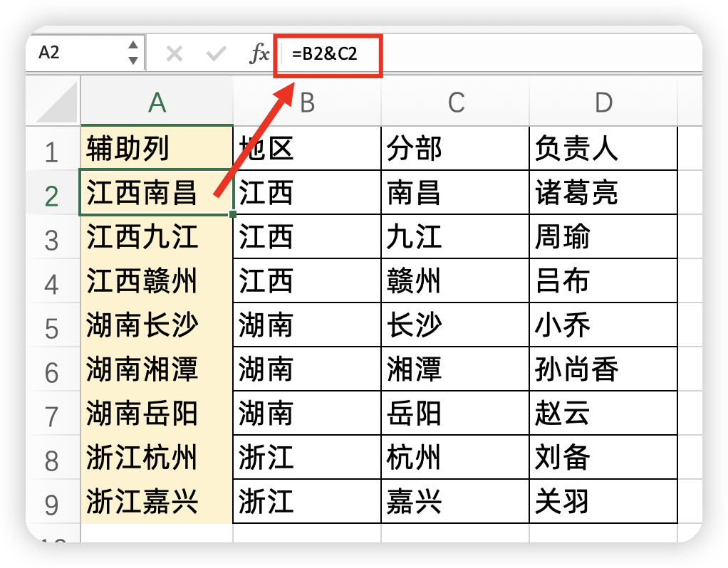The height and width of the screenshot is (568, 728).
Task: Click the Name Box showing A2
Action: 85,53
